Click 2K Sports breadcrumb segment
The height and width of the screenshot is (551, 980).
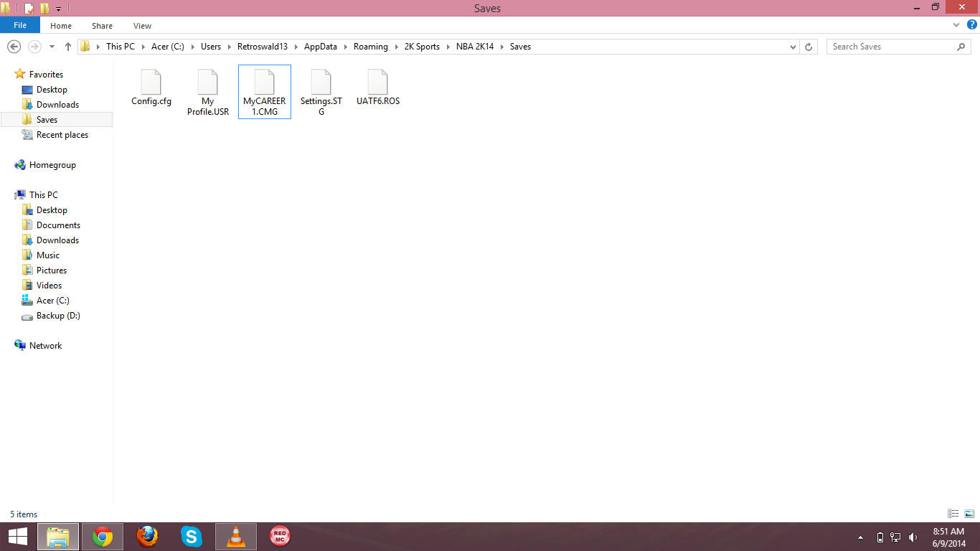point(422,47)
